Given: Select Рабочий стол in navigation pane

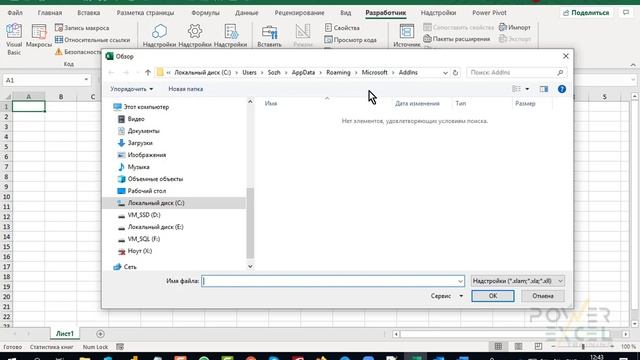Looking at the screenshot, I should coord(142,191).
